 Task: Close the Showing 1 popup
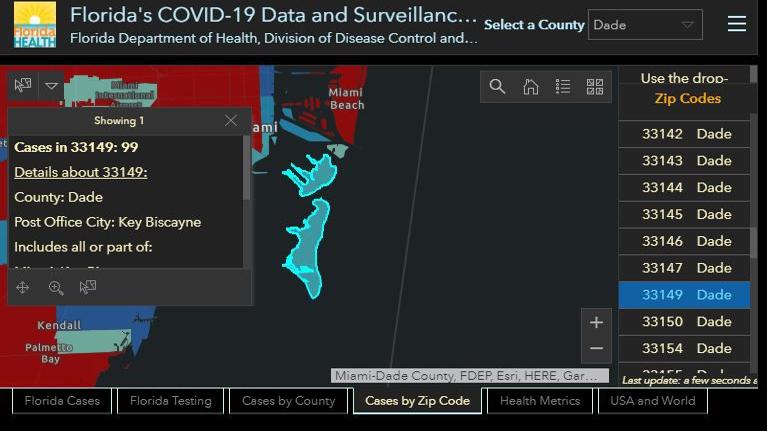tap(231, 120)
